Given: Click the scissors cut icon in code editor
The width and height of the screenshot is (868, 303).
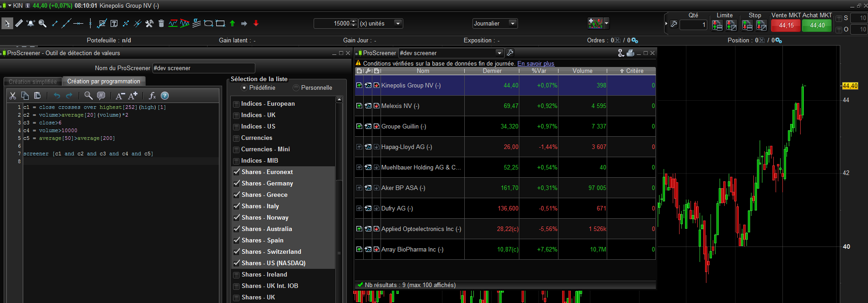Looking at the screenshot, I should 13,96.
